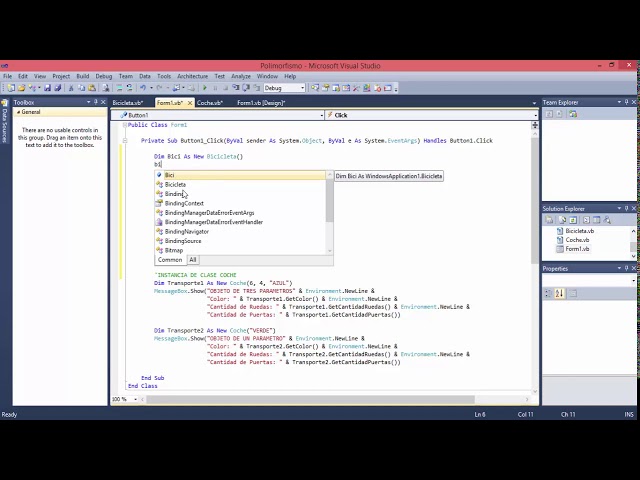Collapse the General group in Toolbox
The width and height of the screenshot is (640, 480).
click(18, 112)
